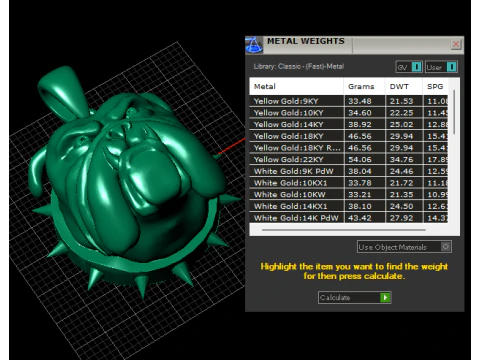Image resolution: width=480 pixels, height=360 pixels.
Task: Sort by the DWT column header
Action: pos(404,87)
